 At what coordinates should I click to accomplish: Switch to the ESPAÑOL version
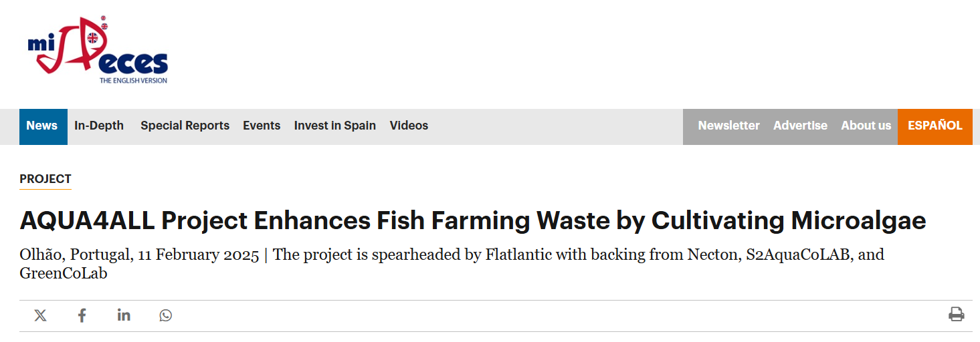pos(935,126)
